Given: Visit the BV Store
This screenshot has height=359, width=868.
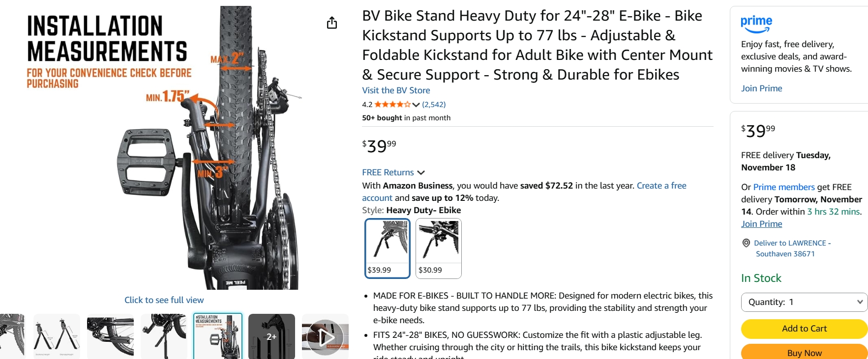Looking at the screenshot, I should (x=395, y=90).
